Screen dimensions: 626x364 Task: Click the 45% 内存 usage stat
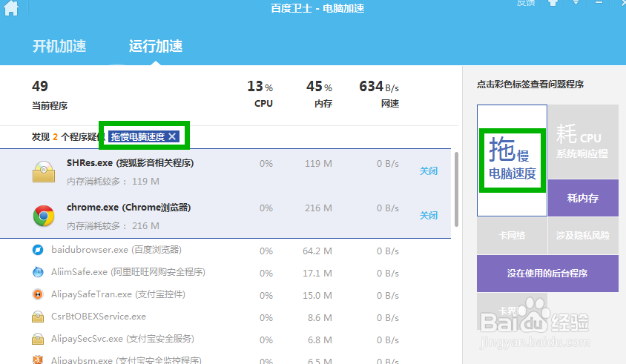point(320,94)
